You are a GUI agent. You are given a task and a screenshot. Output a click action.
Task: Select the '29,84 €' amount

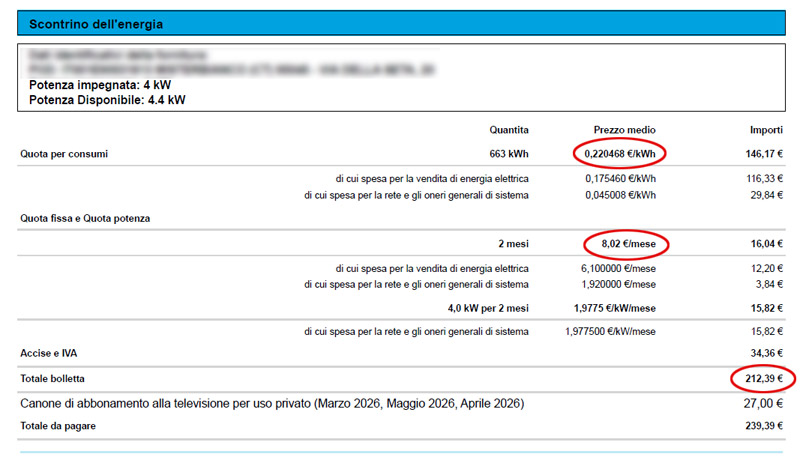766,195
